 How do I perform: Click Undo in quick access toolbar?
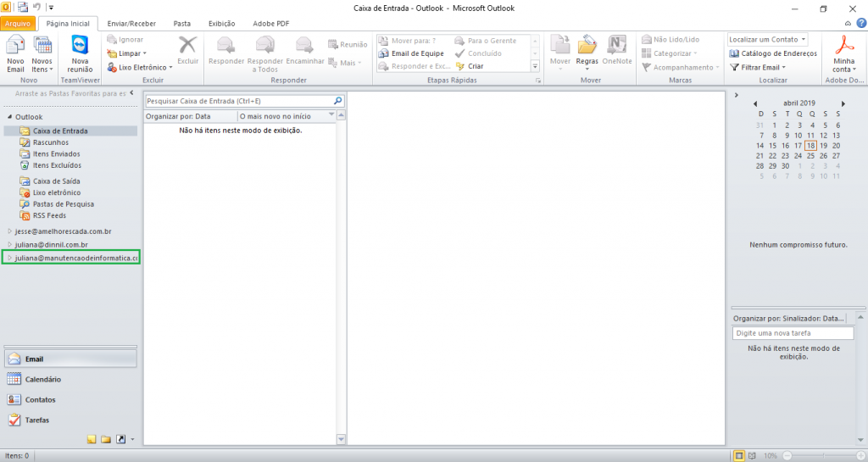pos(37,7)
